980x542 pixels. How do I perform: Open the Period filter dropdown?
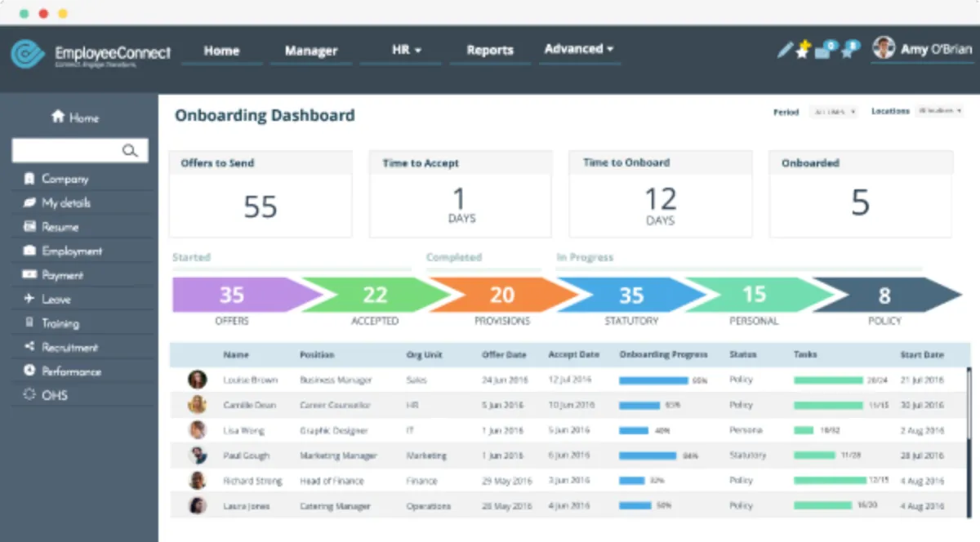[833, 112]
